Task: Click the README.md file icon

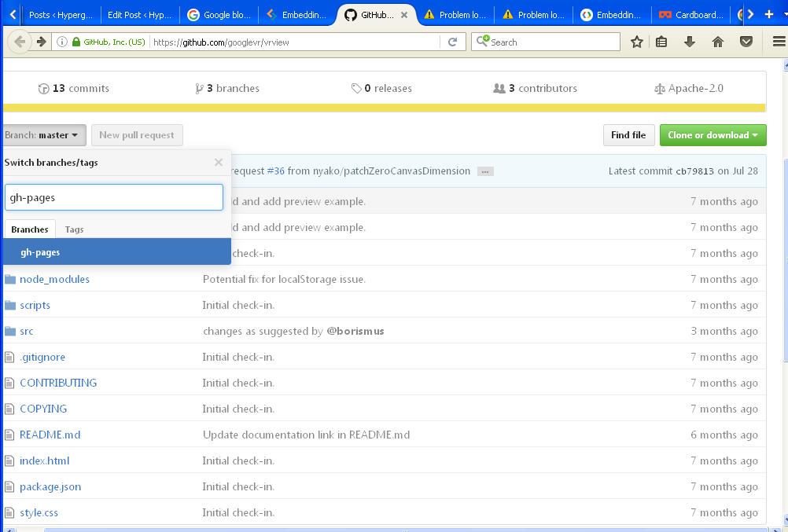Action: pyautogui.click(x=9, y=435)
